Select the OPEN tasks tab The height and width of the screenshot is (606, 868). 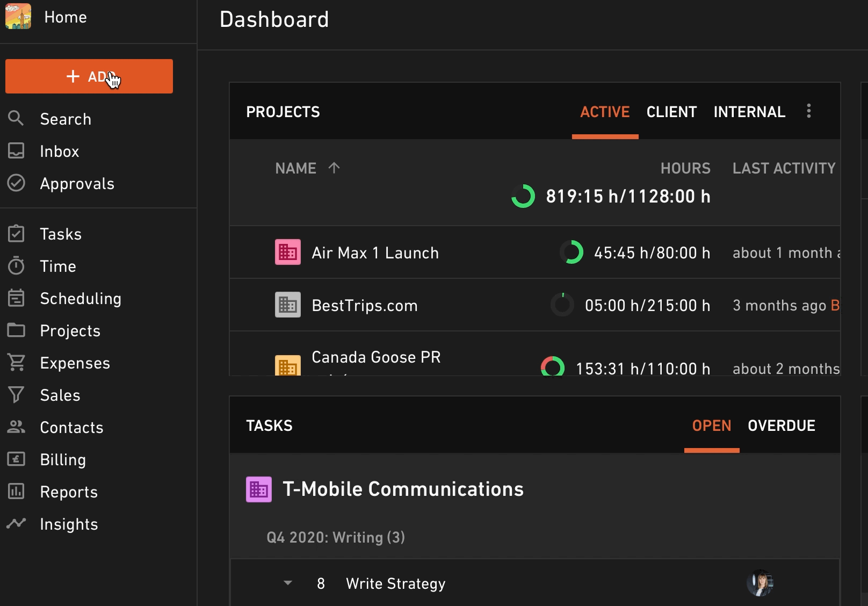(x=712, y=425)
